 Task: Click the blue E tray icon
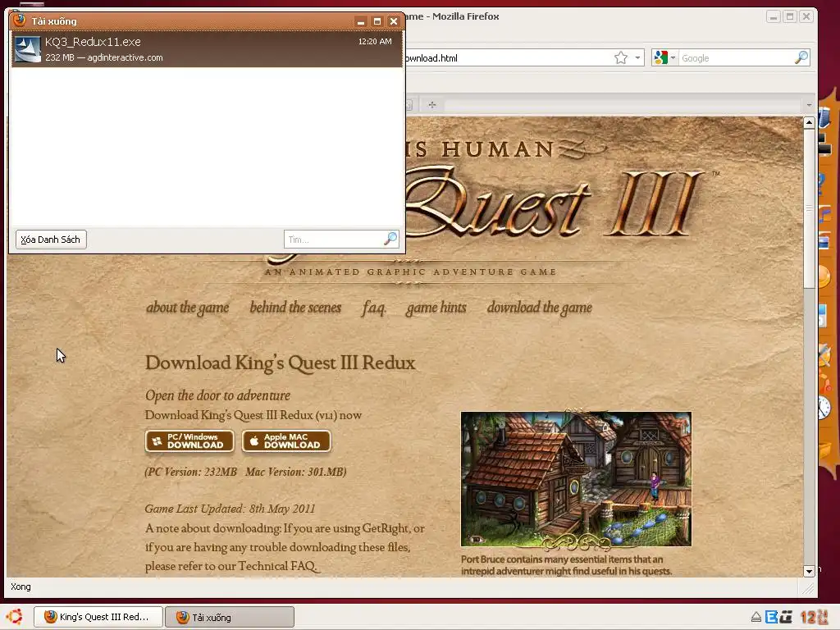click(x=771, y=617)
